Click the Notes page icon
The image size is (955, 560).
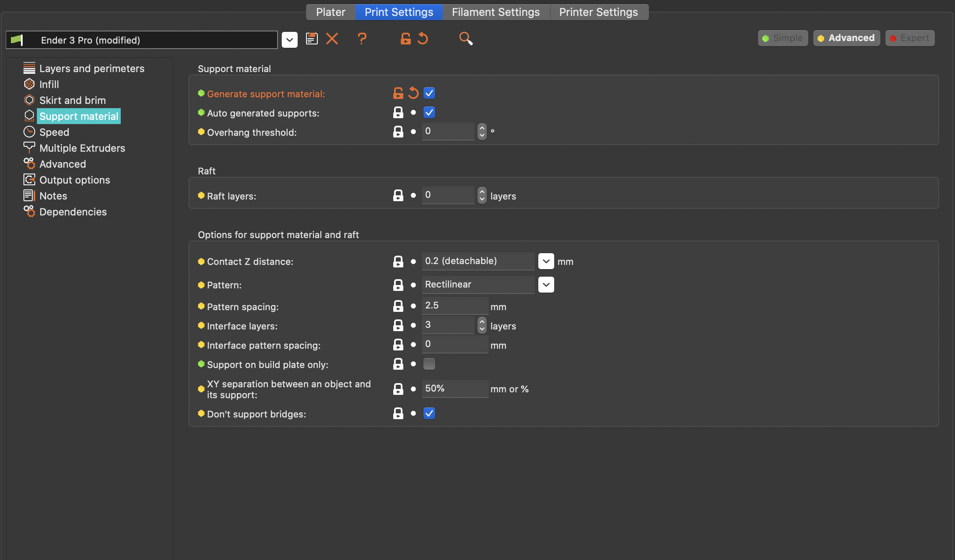click(29, 195)
